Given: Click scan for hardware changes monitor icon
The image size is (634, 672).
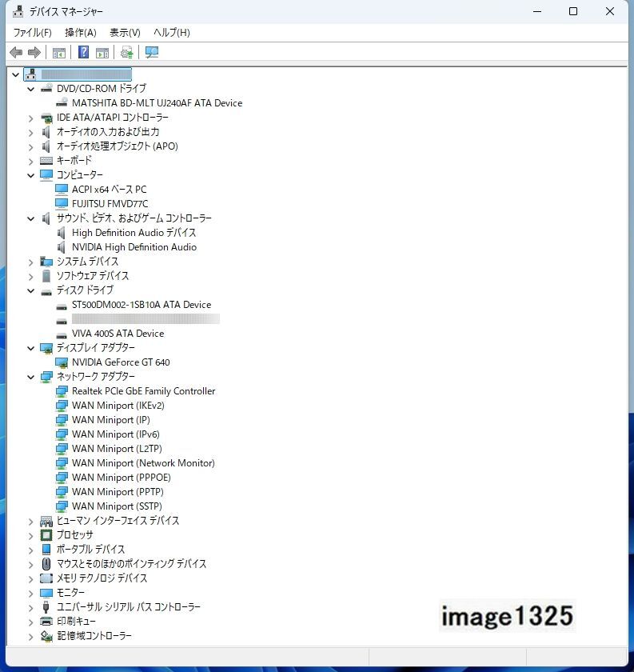Looking at the screenshot, I should click(152, 53).
